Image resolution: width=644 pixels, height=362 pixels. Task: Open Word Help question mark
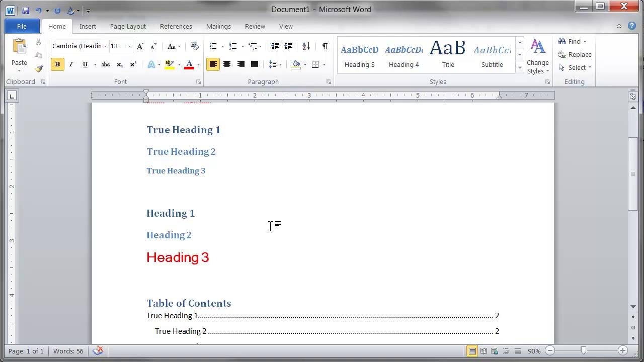[x=632, y=26]
